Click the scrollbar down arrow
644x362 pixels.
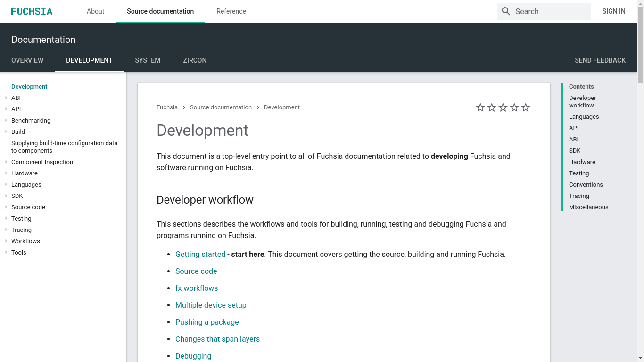[x=640, y=358]
